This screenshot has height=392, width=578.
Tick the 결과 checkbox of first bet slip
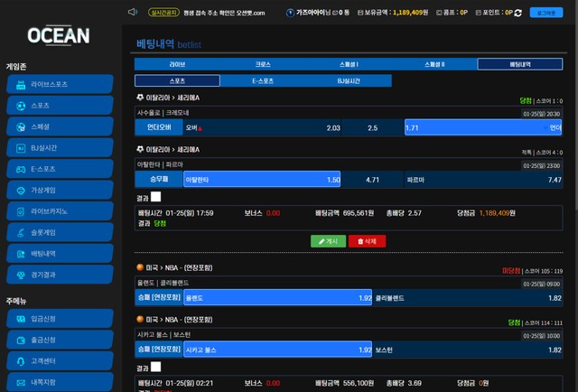click(x=155, y=197)
